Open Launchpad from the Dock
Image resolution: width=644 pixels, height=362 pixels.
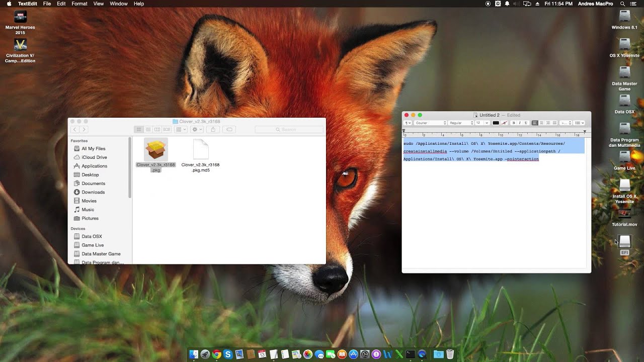tap(205, 354)
